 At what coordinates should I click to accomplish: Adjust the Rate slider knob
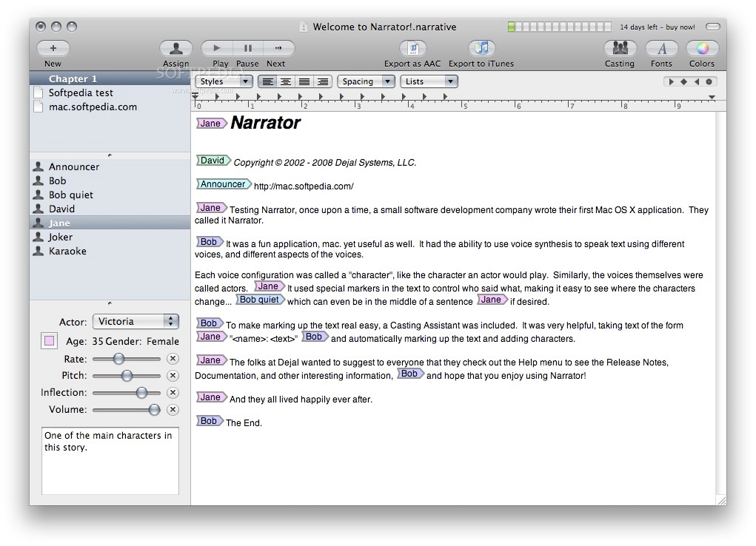[x=118, y=359]
